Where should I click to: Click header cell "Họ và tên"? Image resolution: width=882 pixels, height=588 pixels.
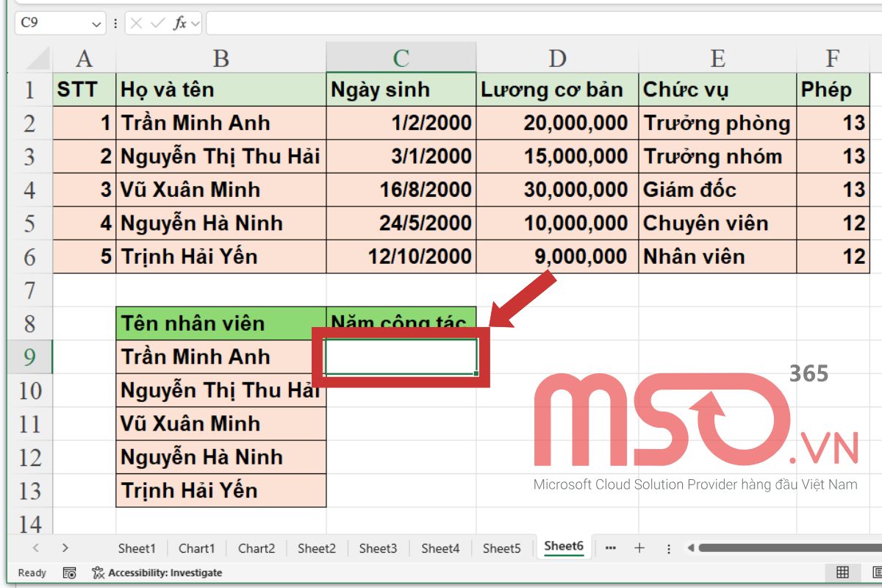(221, 90)
